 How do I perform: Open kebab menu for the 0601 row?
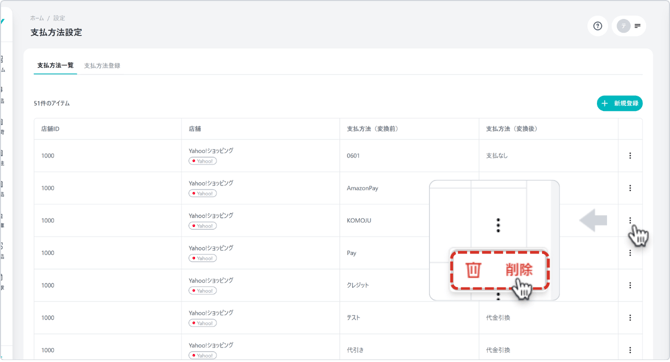click(630, 156)
